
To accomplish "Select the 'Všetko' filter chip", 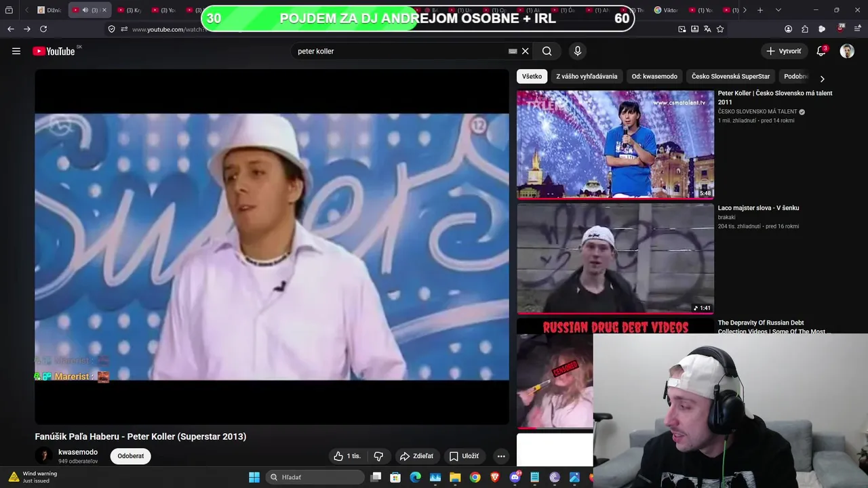I will click(x=532, y=77).
